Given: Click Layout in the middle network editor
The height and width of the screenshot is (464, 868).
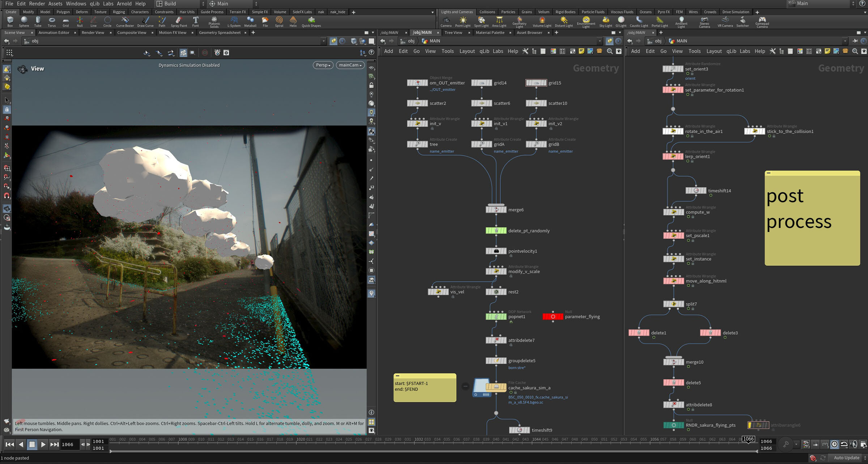Looking at the screenshot, I should [467, 51].
